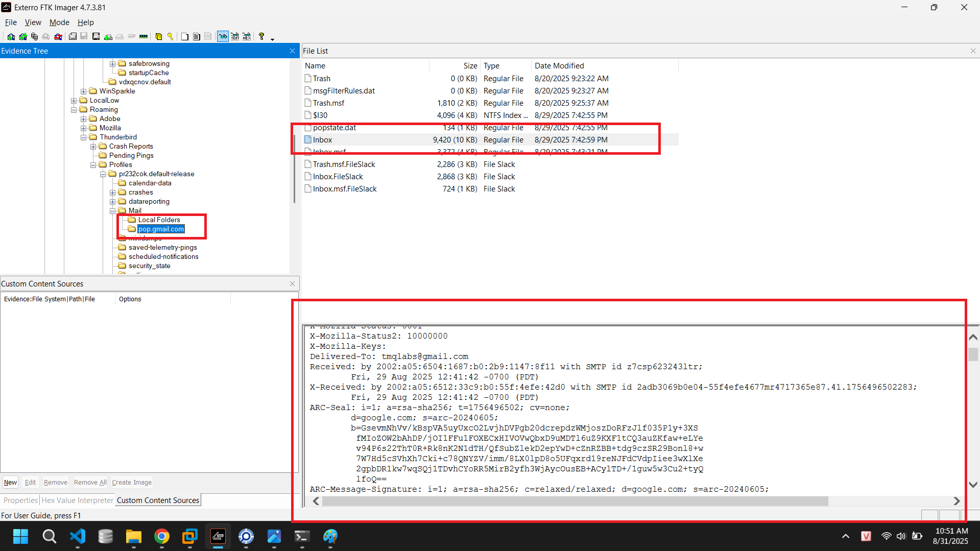Open the Mode menu
This screenshot has height=551, width=980.
[59, 22]
